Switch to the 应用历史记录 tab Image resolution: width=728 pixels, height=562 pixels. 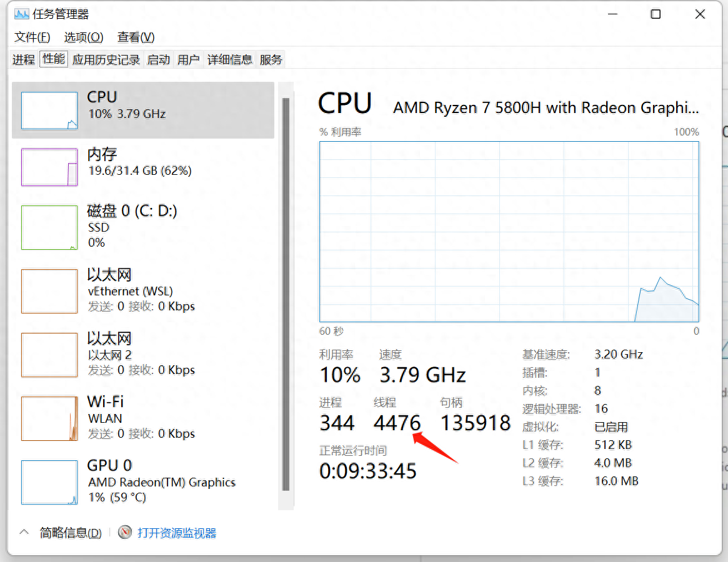point(106,59)
